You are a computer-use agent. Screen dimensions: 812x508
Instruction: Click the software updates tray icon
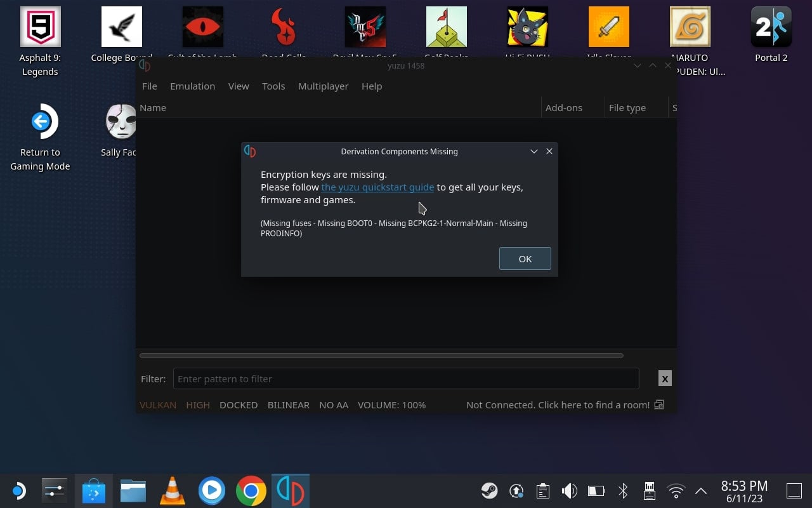pos(516,491)
